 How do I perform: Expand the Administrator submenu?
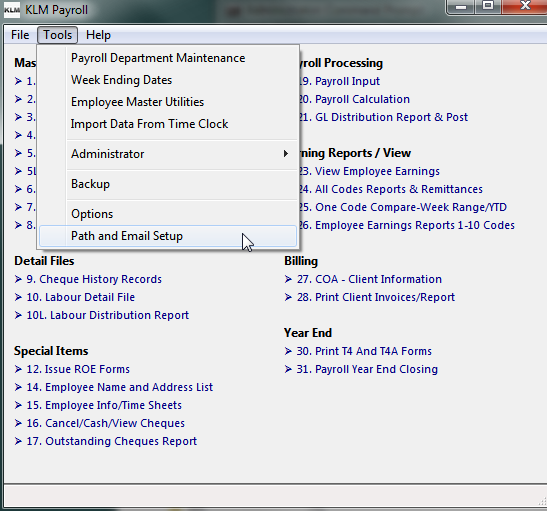[168, 154]
